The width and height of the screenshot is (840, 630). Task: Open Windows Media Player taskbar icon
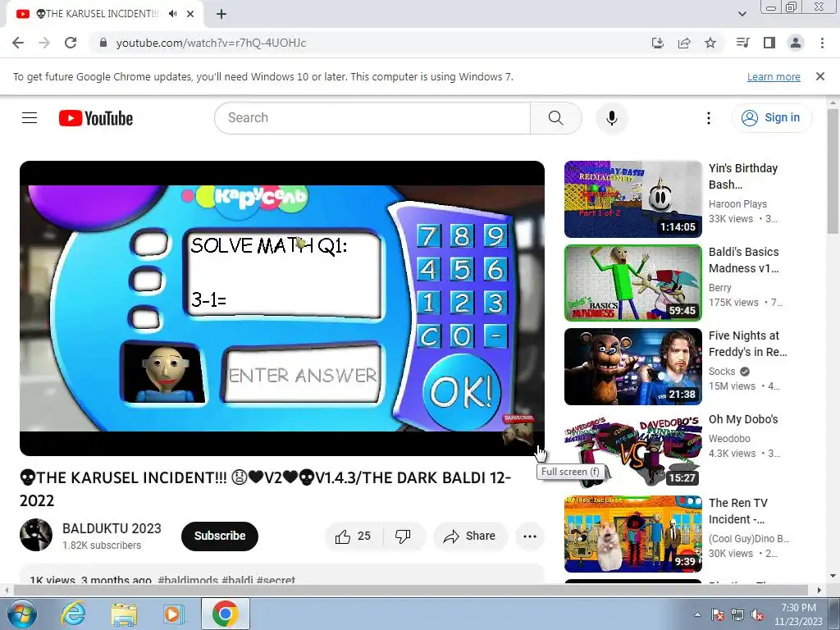[x=172, y=614]
